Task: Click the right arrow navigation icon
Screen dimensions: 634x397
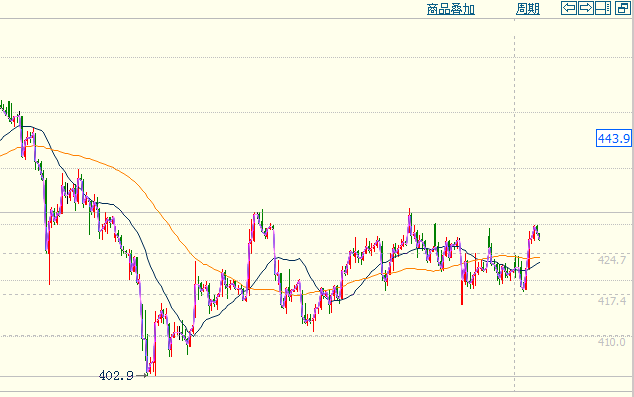Action: [585, 8]
